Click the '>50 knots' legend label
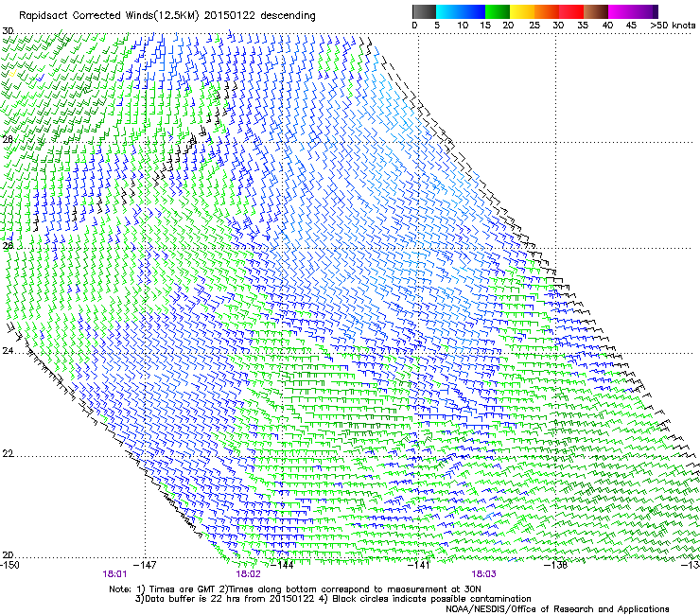This screenshot has width=700, height=615. pos(673,26)
